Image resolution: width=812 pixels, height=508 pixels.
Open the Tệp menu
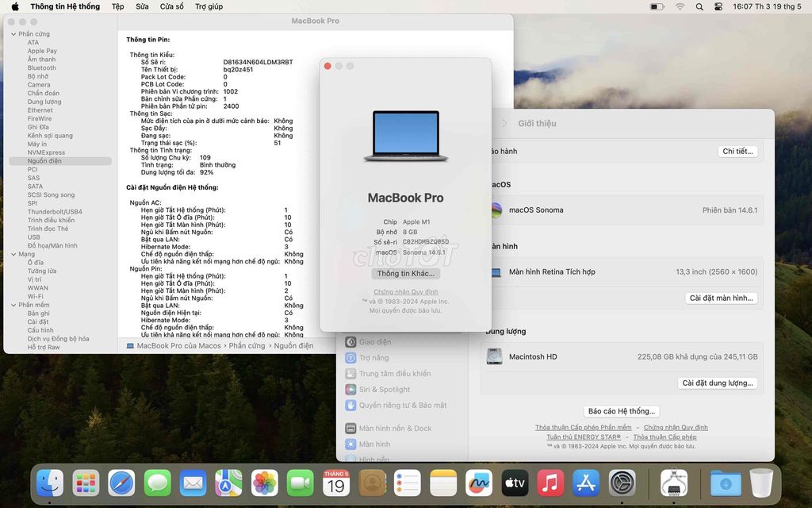118,6
